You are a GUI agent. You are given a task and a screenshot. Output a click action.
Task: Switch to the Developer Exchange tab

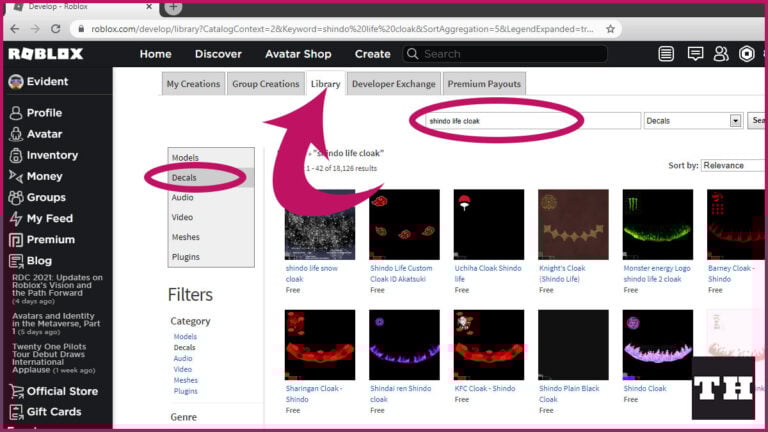pyautogui.click(x=393, y=84)
